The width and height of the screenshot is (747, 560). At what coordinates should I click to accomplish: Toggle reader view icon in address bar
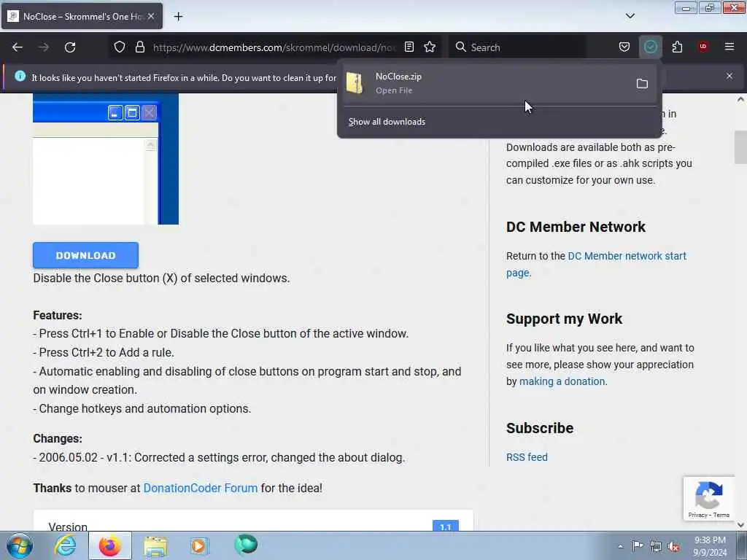click(409, 47)
